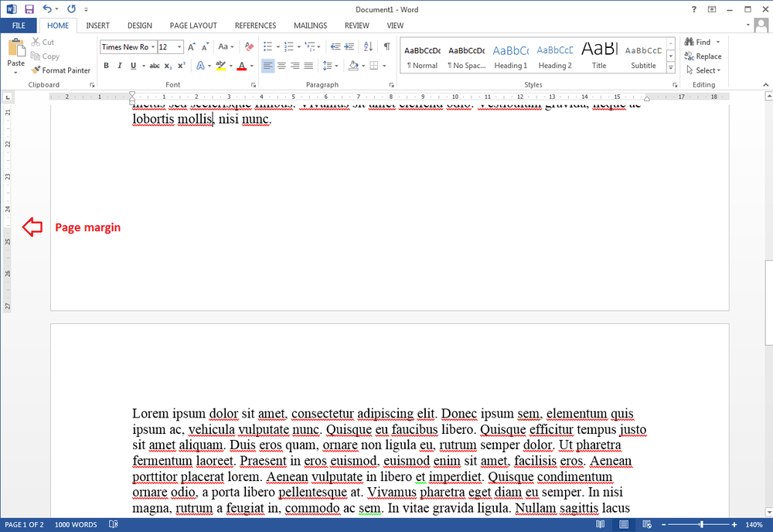
Task: Click the Clear Formatting eraser icon
Action: coord(249,47)
